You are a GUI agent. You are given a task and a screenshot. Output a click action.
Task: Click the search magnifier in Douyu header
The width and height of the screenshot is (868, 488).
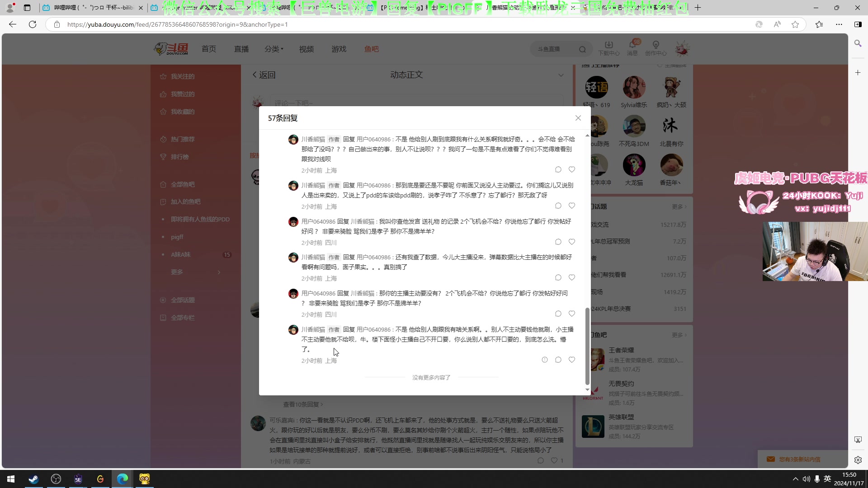582,49
